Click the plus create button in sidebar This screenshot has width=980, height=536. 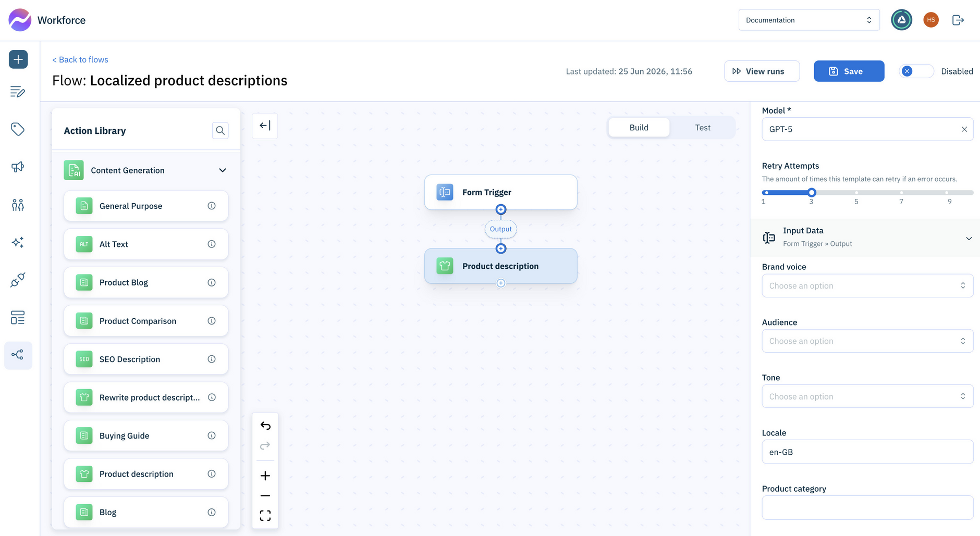click(18, 59)
